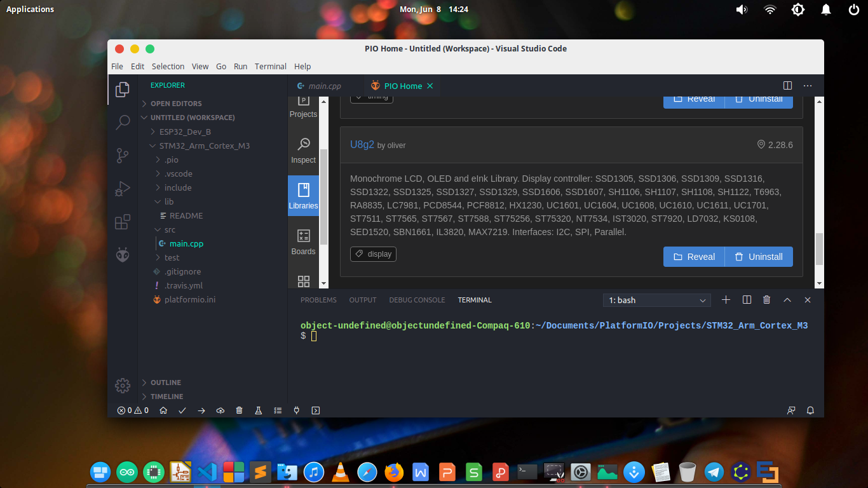
Task: Open the Projects panel in PIO Home
Action: click(x=303, y=105)
